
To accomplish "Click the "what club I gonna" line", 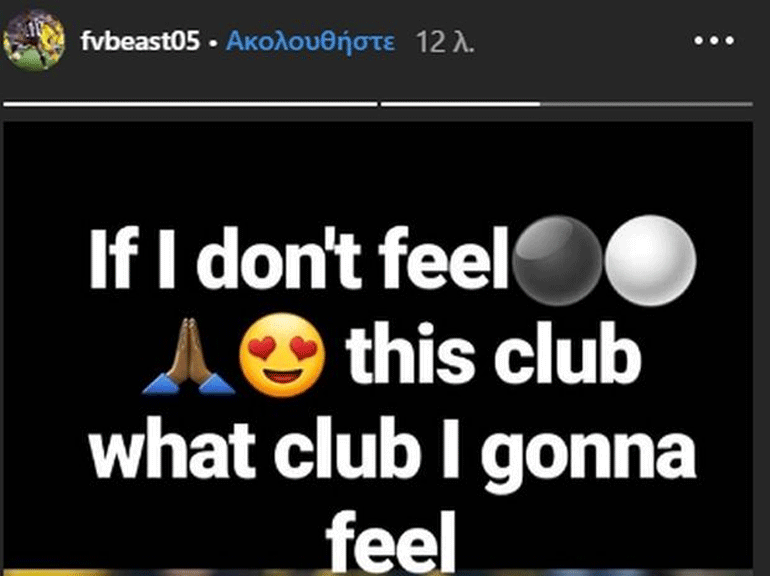I will click(392, 453).
